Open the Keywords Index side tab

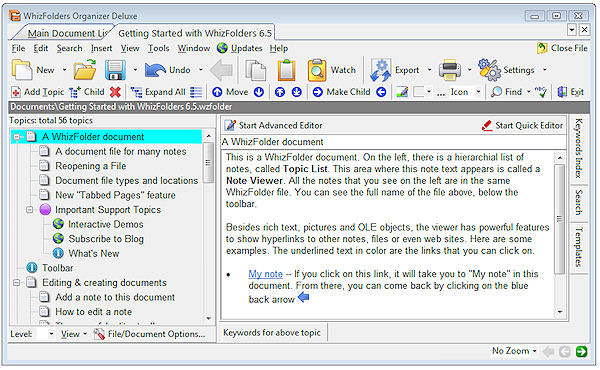coord(579,148)
